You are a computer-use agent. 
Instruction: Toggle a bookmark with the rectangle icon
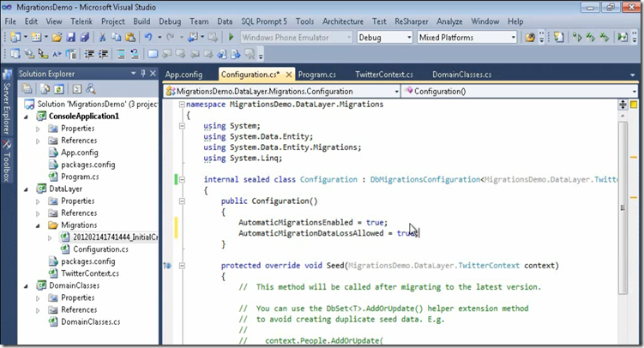(x=153, y=54)
